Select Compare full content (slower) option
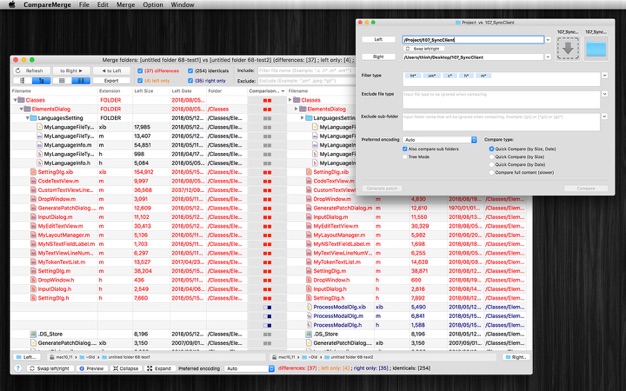Image resolution: width=626 pixels, height=391 pixels. (x=491, y=173)
